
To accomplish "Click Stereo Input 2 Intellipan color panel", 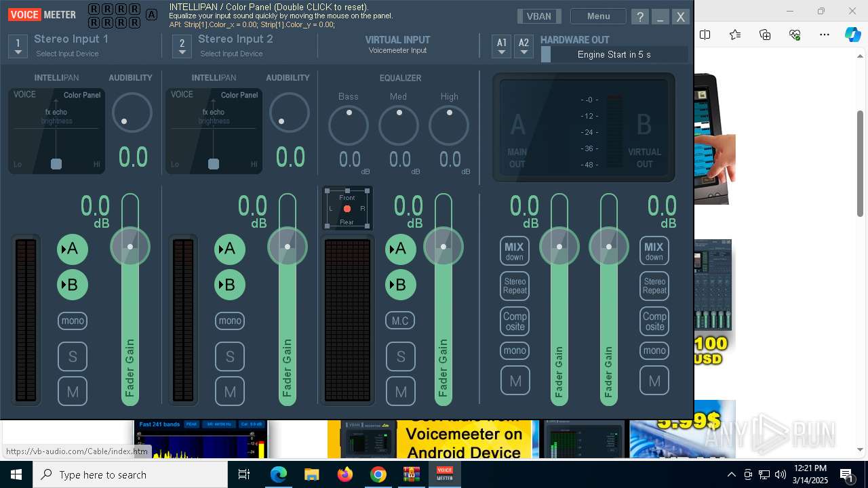I will click(x=214, y=131).
